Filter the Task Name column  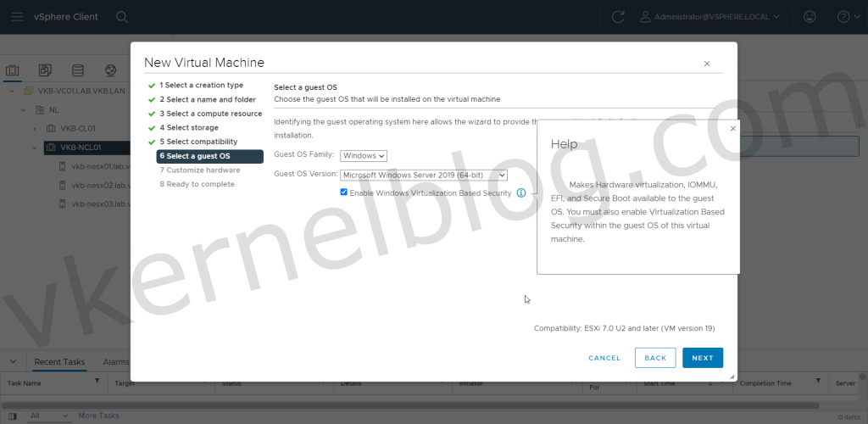[x=97, y=381]
